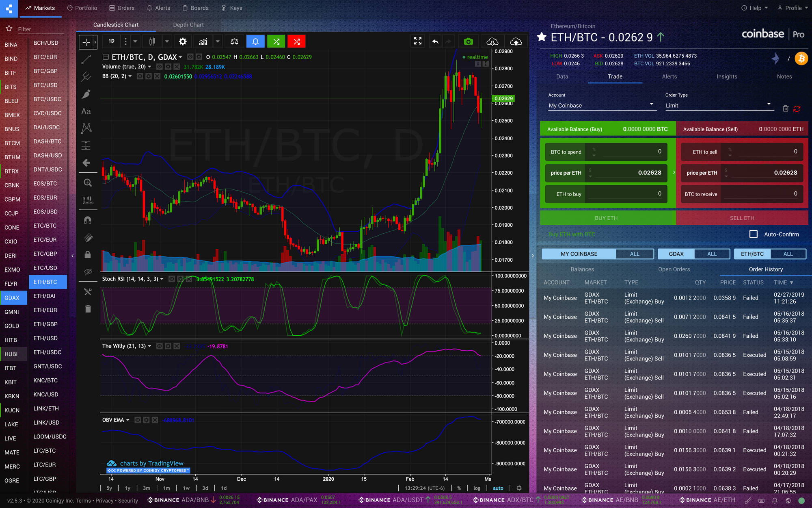This screenshot has height=508, width=812.
Task: Open chart settings gear icon
Action: point(183,41)
